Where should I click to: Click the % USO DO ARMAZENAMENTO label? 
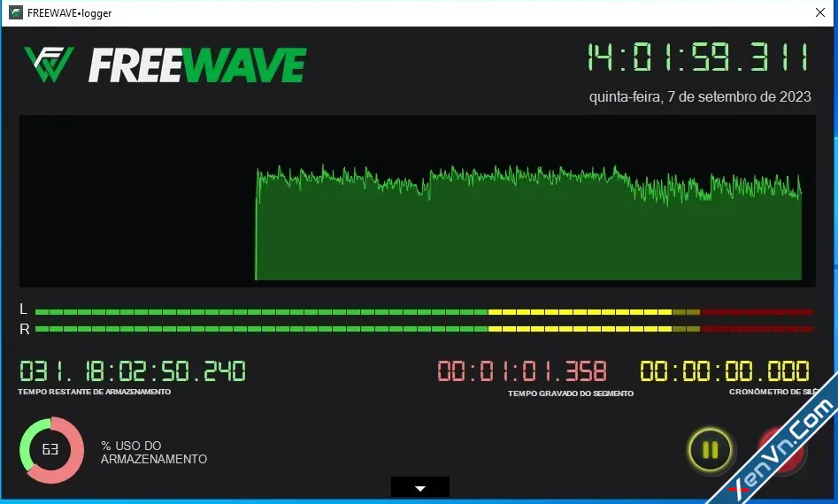(154, 452)
